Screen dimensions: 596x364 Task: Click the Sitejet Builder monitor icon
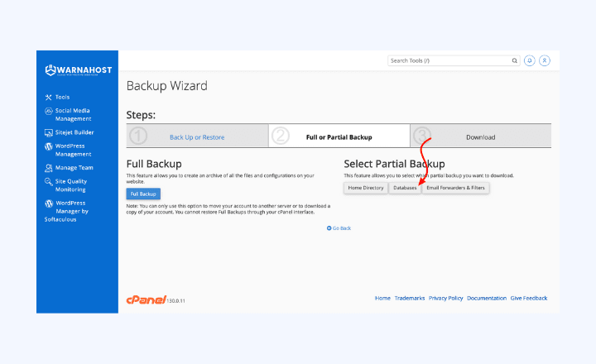click(x=48, y=132)
